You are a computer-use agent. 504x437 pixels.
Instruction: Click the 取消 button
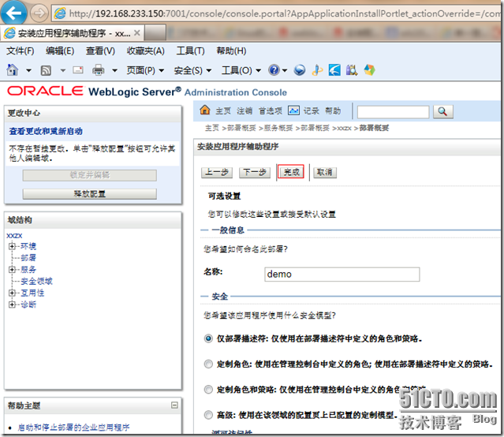pos(325,173)
